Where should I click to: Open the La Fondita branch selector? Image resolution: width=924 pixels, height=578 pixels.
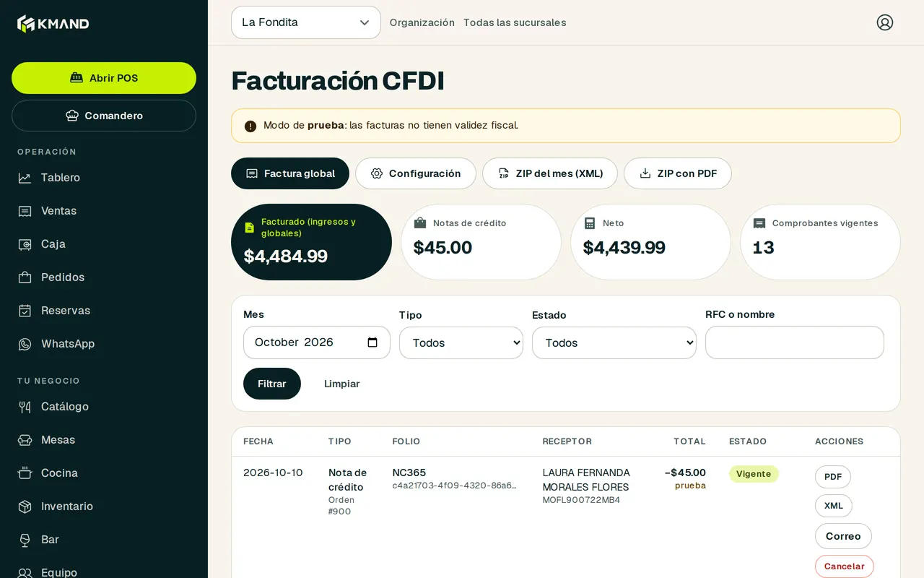pyautogui.click(x=306, y=22)
